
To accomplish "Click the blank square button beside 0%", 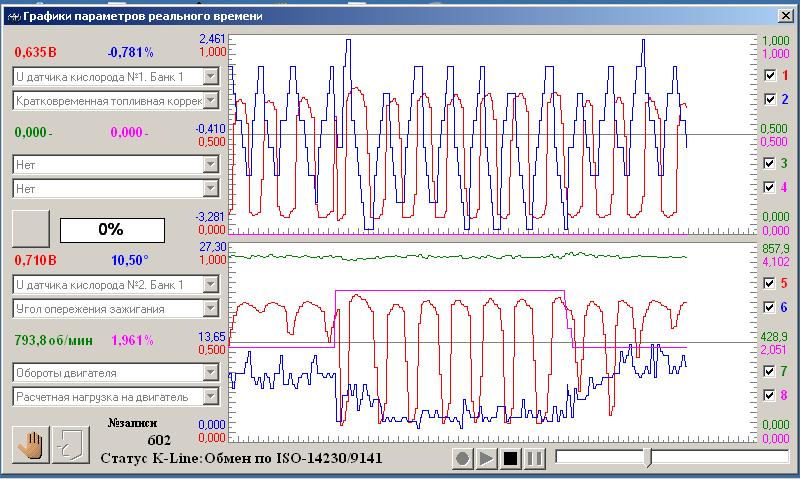I will point(30,228).
